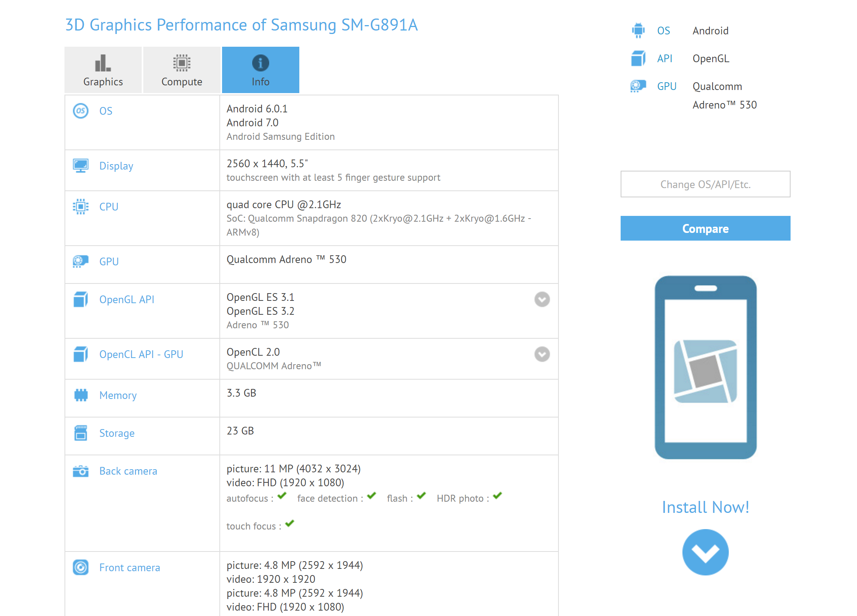The image size is (857, 616).
Task: Expand the OpenCL API details arrow
Action: click(x=542, y=354)
